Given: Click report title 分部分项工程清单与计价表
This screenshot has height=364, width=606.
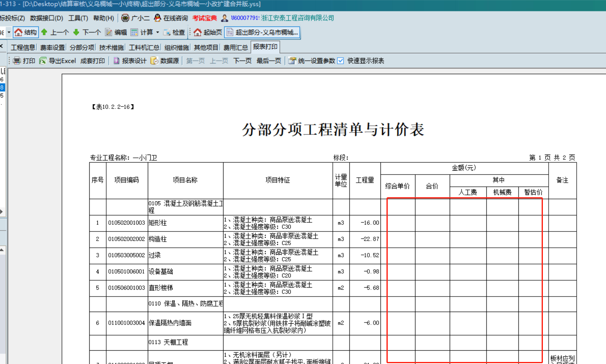Looking at the screenshot, I should (333, 130).
